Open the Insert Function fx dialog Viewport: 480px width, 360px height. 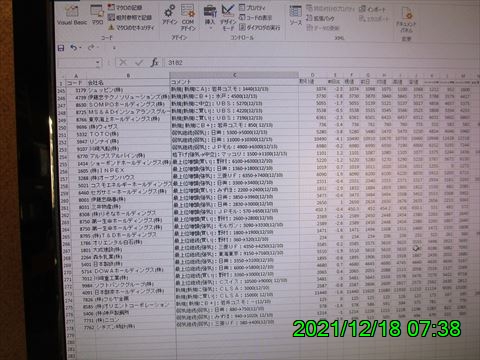pyautogui.click(x=154, y=62)
